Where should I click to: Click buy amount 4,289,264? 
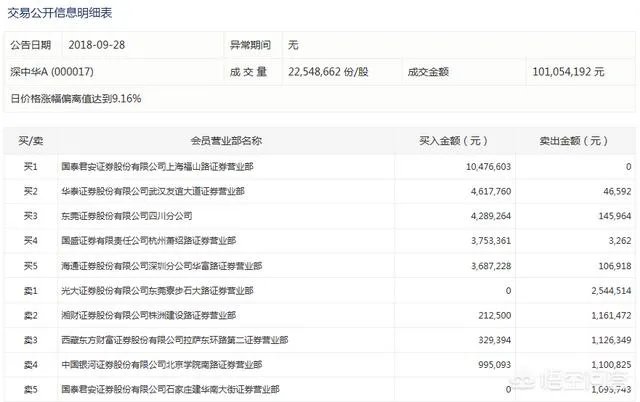pos(491,216)
